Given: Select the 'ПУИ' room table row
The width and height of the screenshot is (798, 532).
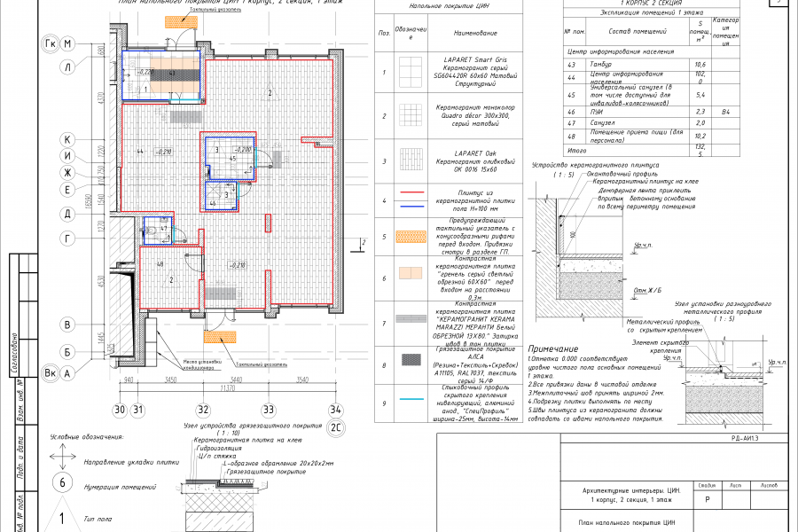Looking at the screenshot, I should point(652,112).
